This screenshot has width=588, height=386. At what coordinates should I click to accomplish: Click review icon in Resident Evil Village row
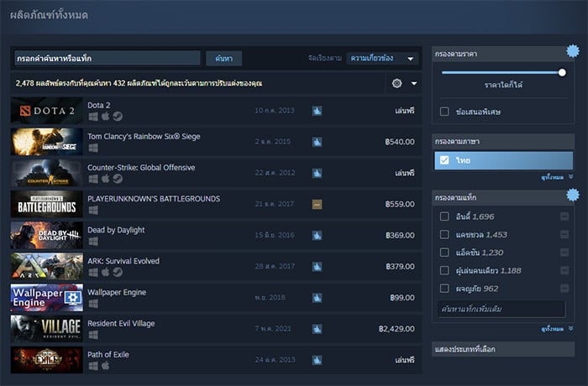(318, 329)
